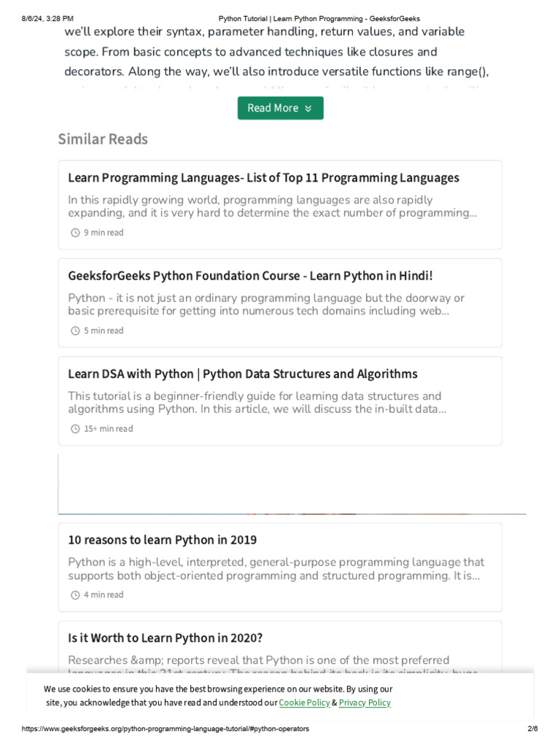Open Is it Worth to Learn Python 2020
Image resolution: width=560 pixels, height=747 pixels.
click(165, 638)
